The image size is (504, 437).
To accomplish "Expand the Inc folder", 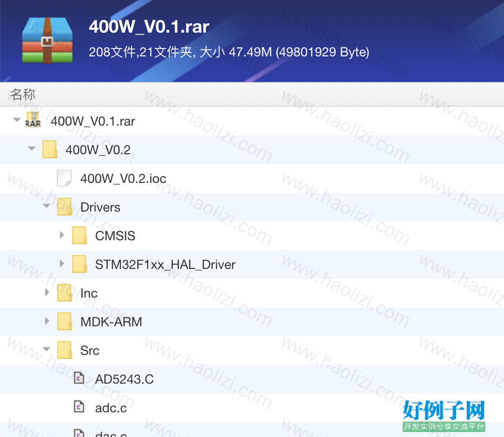I will click(x=47, y=292).
